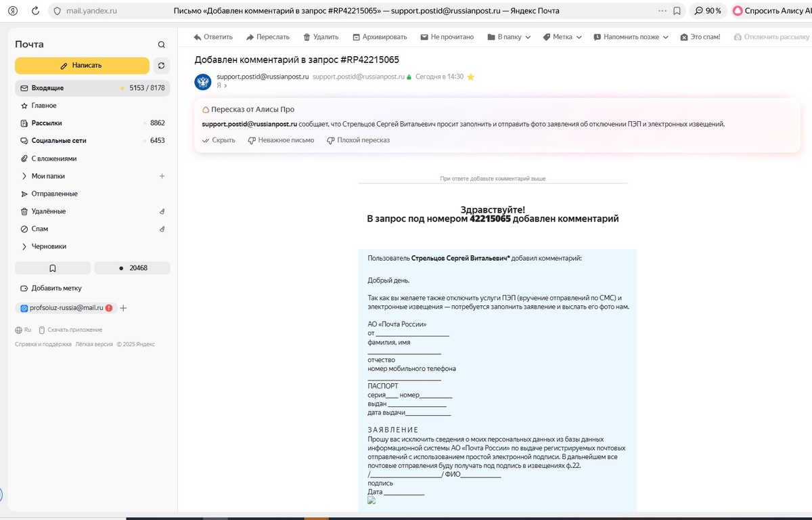Toggle the yellow star importance marker
This screenshot has width=812, height=520.
point(471,77)
